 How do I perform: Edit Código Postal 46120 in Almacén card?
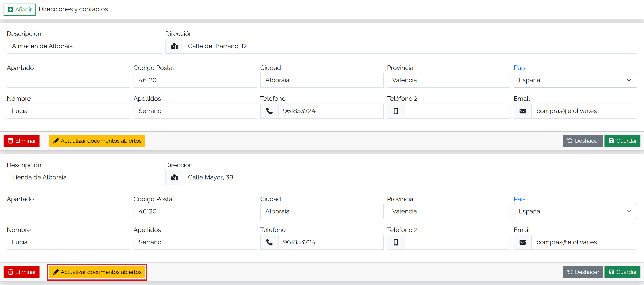pyautogui.click(x=195, y=80)
